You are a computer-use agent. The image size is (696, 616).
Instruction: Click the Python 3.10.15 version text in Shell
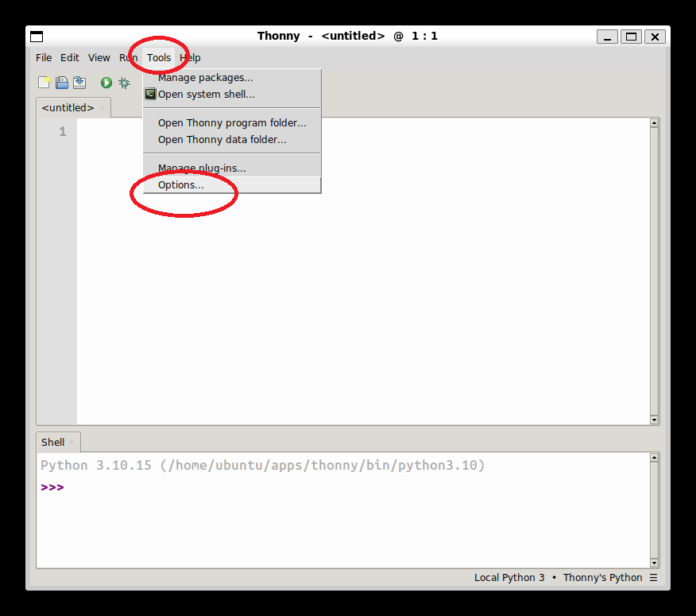click(x=263, y=465)
